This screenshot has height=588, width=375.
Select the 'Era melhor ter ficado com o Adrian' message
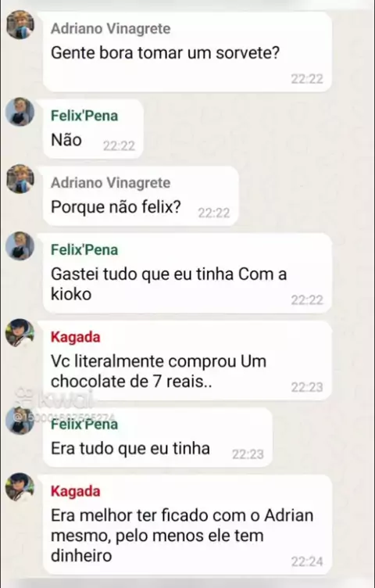click(187, 524)
